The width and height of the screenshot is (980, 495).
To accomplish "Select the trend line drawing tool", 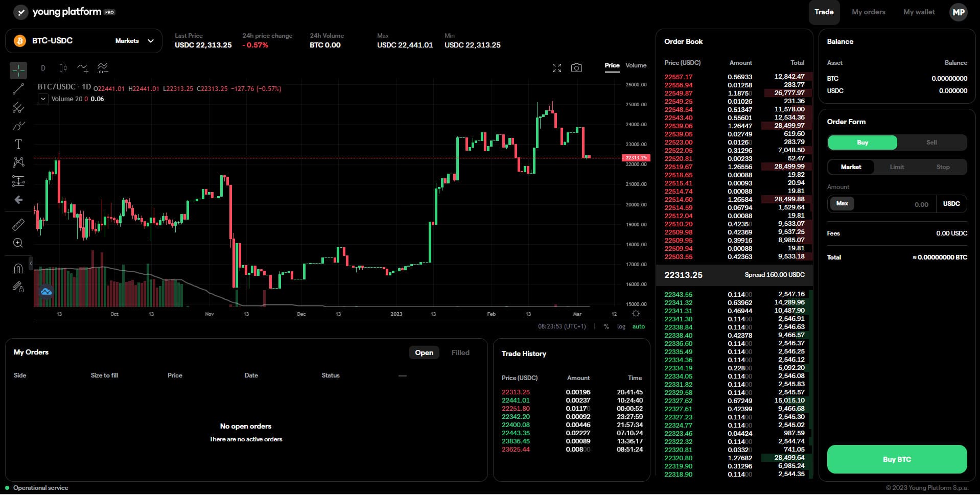I will [x=18, y=89].
